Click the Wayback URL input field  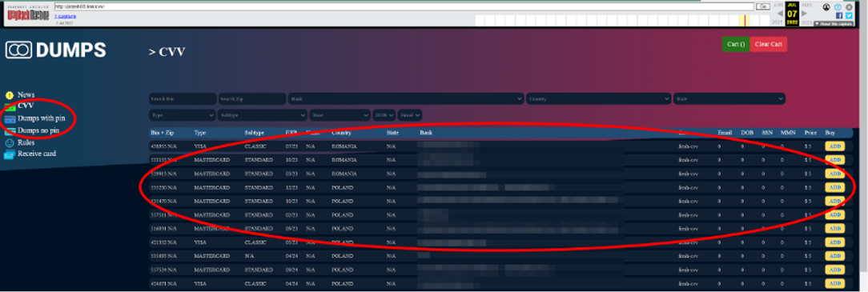[404, 6]
